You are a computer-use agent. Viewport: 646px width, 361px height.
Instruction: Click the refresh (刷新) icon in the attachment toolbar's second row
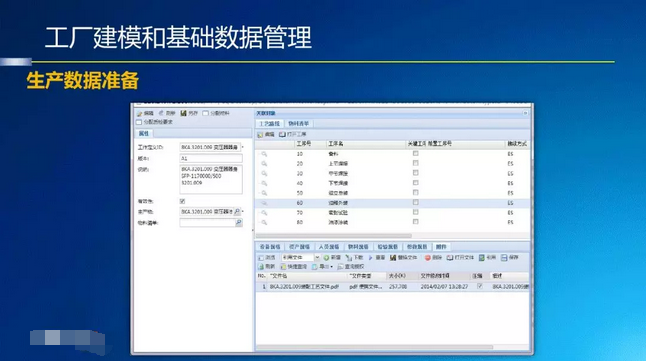(x=261, y=267)
